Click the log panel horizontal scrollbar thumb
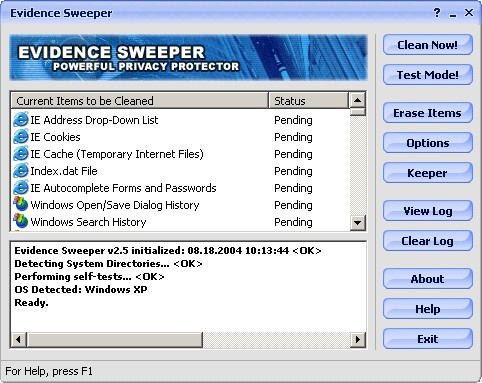The width and height of the screenshot is (482, 383). (x=114, y=340)
